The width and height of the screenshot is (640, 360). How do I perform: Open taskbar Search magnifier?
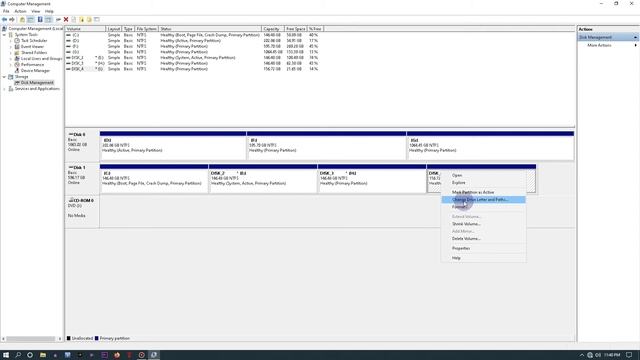(18, 355)
